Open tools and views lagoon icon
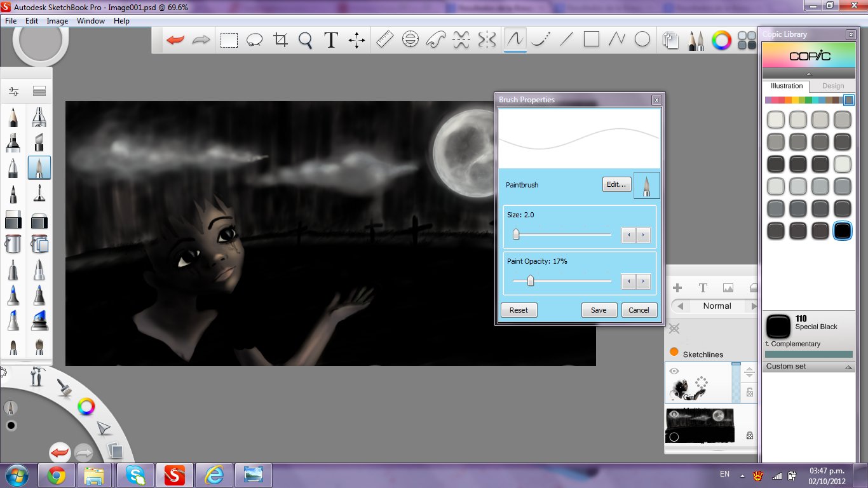Image resolution: width=868 pixels, height=488 pixels. click(x=37, y=377)
